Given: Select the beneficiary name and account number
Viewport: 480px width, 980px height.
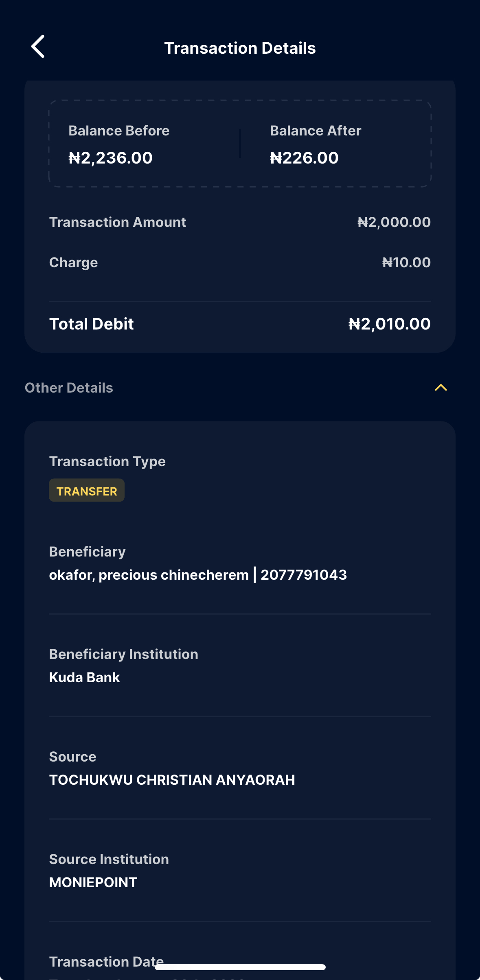Looking at the screenshot, I should pyautogui.click(x=198, y=575).
